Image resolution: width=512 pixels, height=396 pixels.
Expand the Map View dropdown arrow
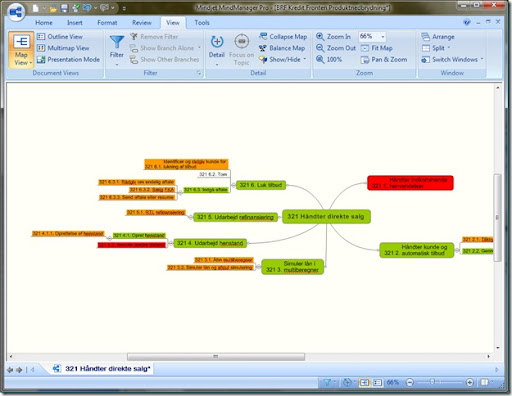pyautogui.click(x=30, y=63)
